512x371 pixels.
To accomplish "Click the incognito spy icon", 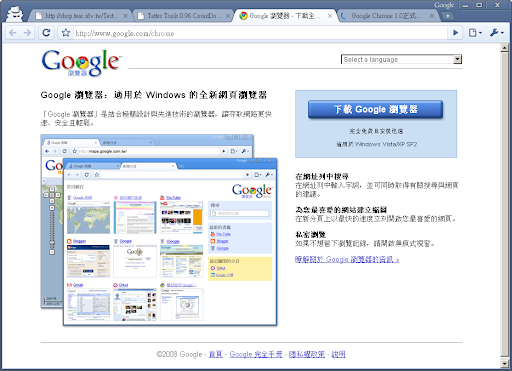I will pyautogui.click(x=15, y=14).
